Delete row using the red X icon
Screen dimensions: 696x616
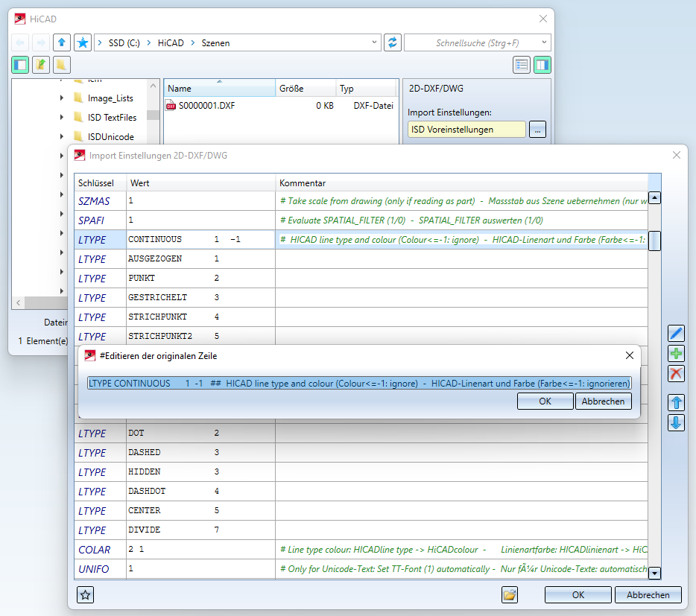pyautogui.click(x=676, y=374)
